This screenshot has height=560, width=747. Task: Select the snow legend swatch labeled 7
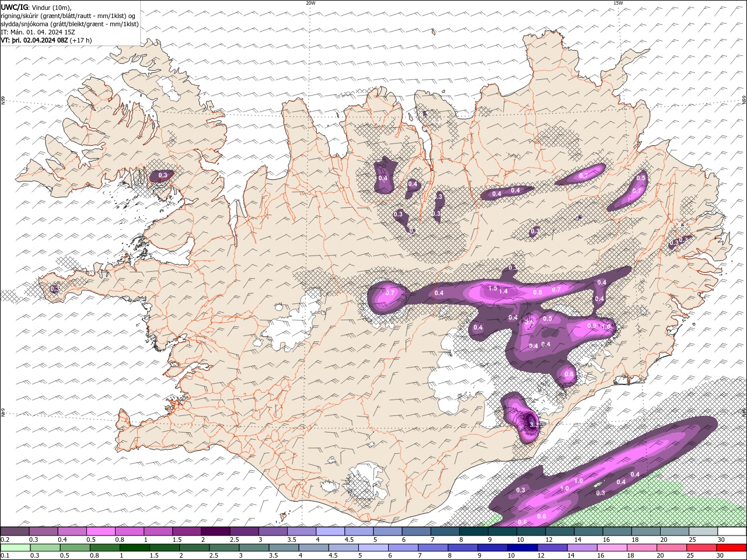click(445, 531)
